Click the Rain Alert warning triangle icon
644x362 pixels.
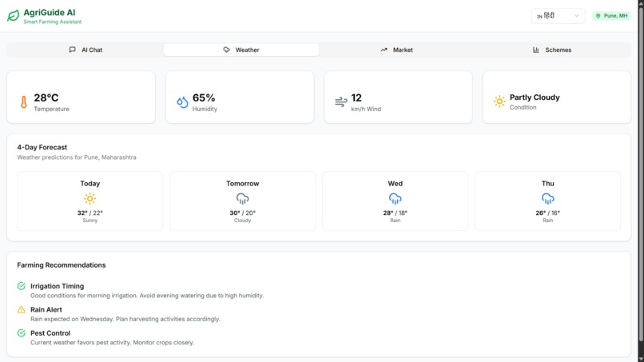(22, 309)
